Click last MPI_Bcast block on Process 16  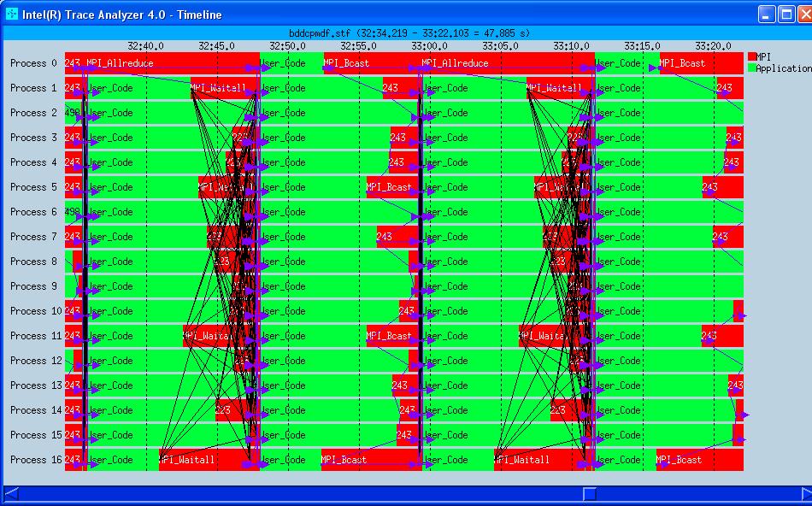point(700,460)
